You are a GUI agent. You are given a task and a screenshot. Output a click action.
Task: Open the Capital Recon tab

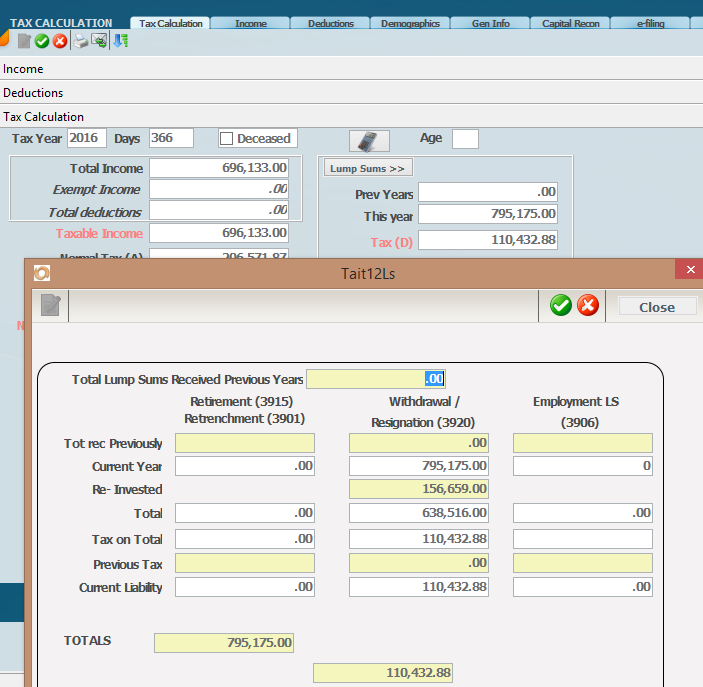point(570,23)
